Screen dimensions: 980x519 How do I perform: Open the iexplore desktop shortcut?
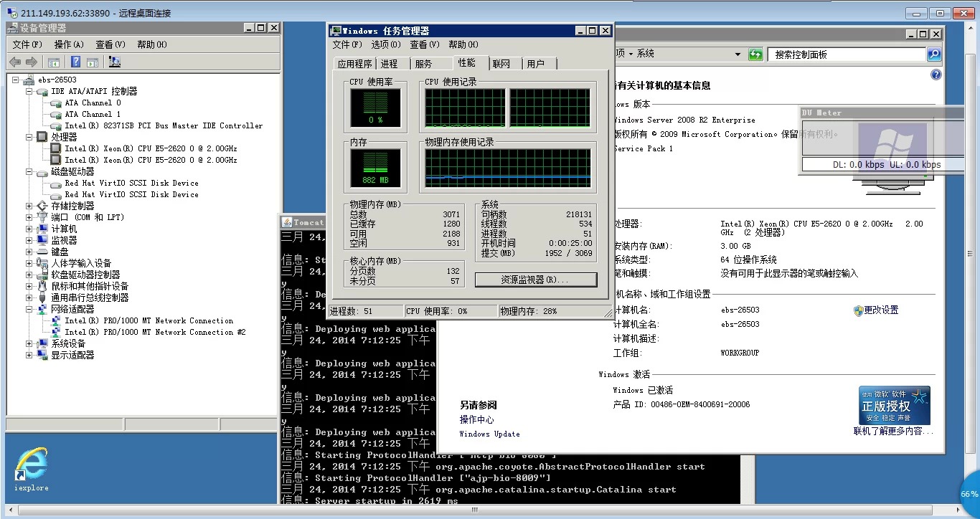(32, 470)
